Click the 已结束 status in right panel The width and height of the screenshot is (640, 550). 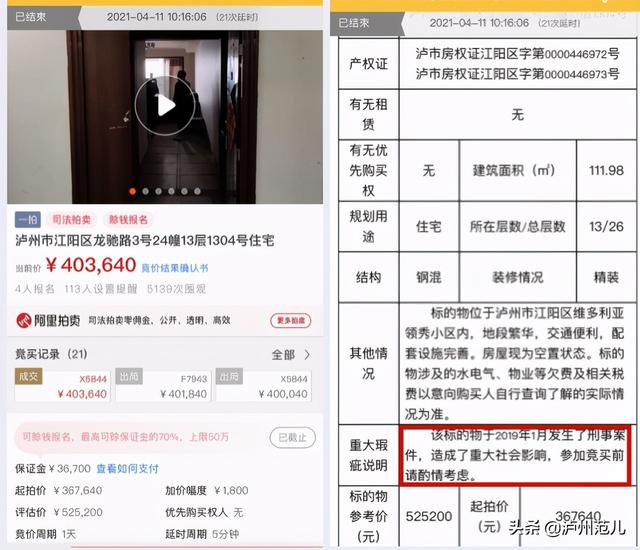[x=353, y=23]
